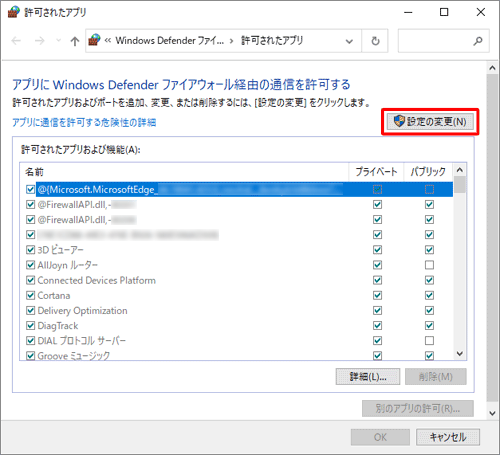Close the 許可されたアプリ window
The width and height of the screenshot is (500, 455).
click(481, 12)
